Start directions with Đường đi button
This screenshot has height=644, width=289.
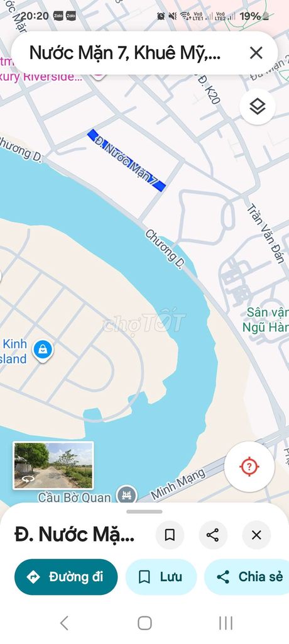click(66, 577)
